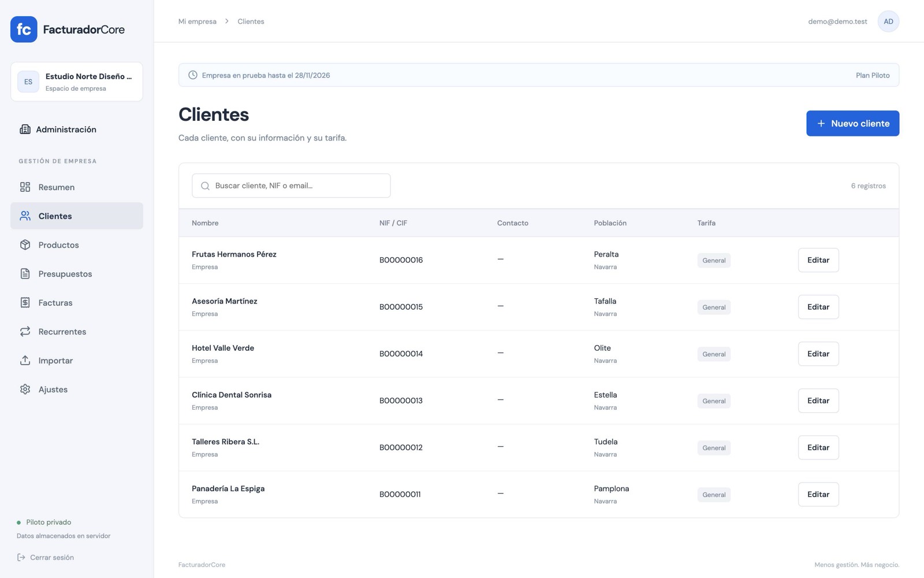This screenshot has height=578, width=924.
Task: Edit Panadería La Espiga client
Action: pyautogui.click(x=818, y=494)
